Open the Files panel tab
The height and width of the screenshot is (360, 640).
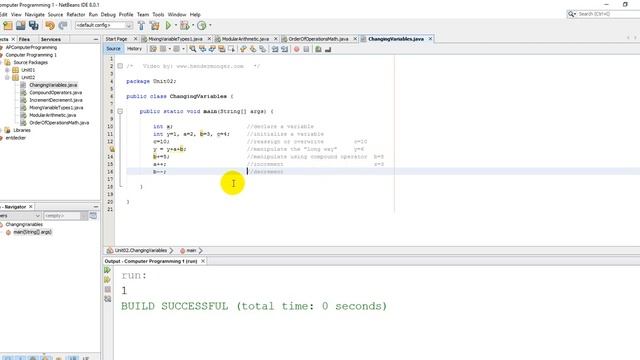coord(24,40)
